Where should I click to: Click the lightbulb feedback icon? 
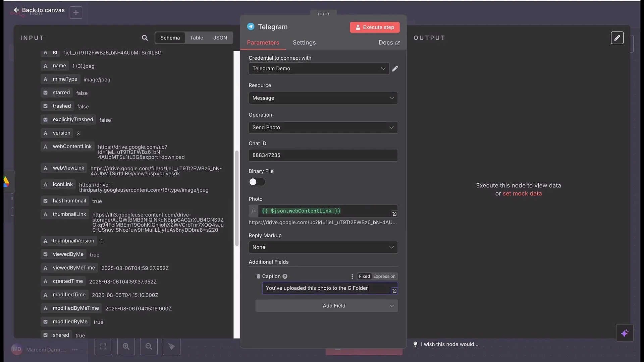coord(415,344)
